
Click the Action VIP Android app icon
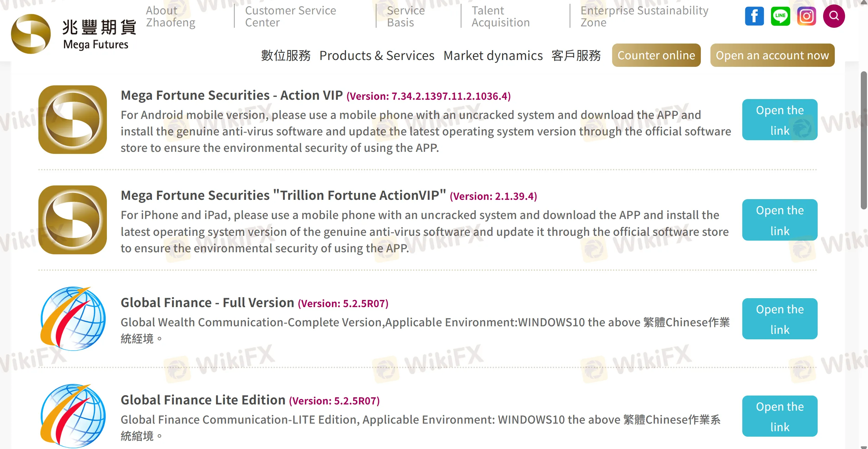73,120
